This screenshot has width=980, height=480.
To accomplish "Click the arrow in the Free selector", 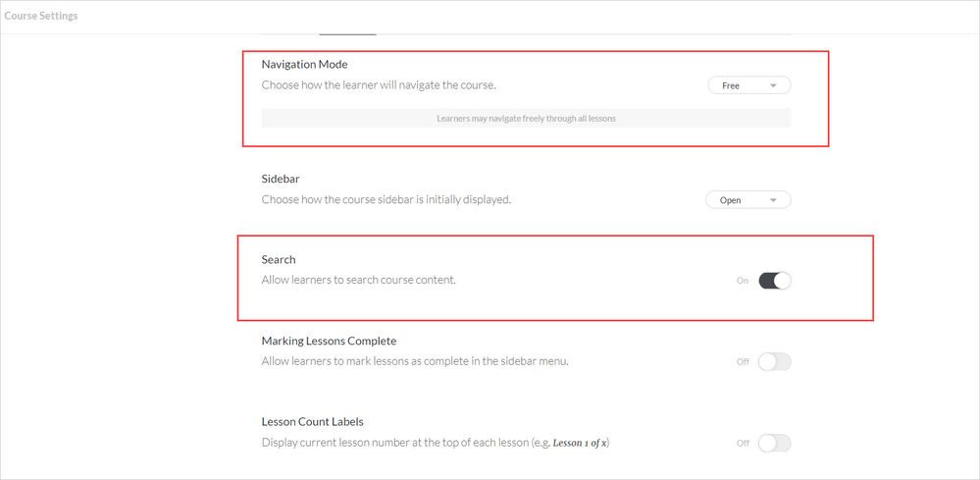I will [773, 85].
